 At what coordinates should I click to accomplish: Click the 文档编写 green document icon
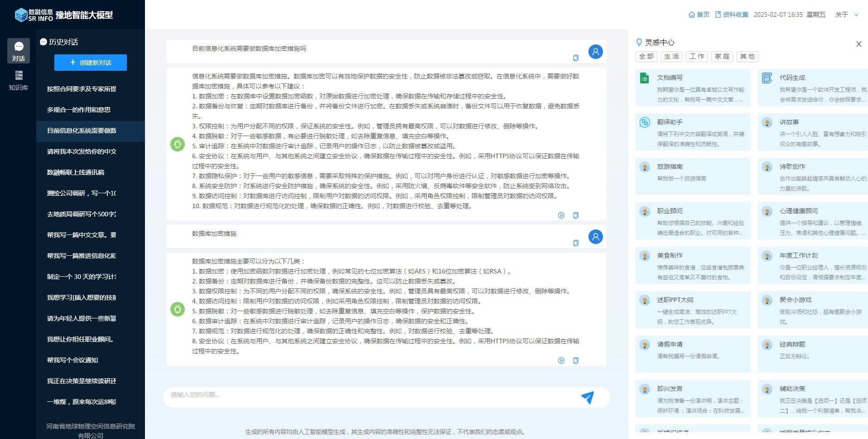click(x=644, y=78)
